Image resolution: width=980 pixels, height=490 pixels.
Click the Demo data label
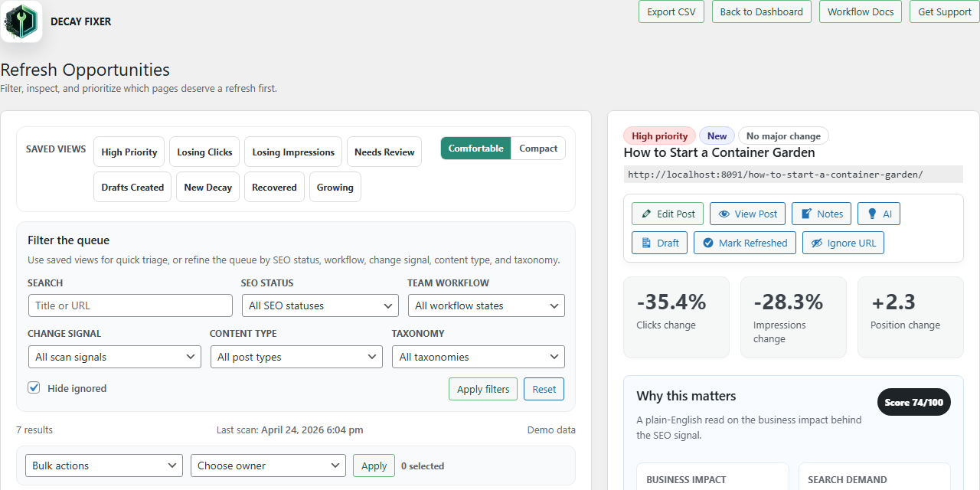(x=551, y=430)
